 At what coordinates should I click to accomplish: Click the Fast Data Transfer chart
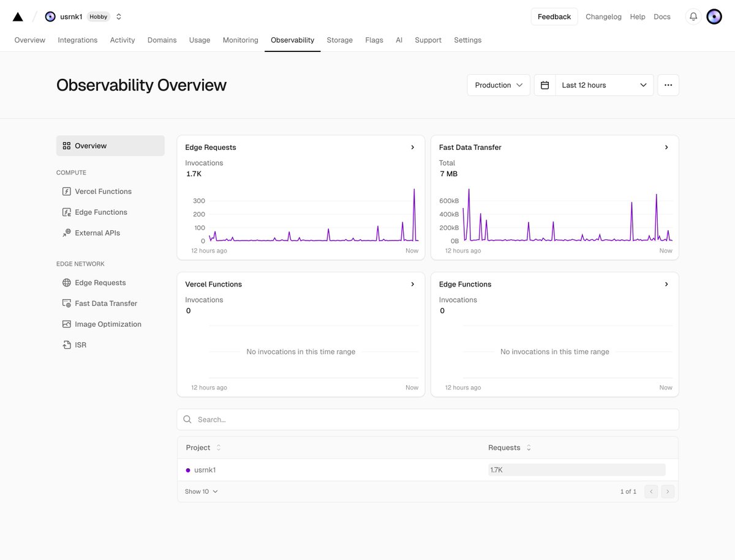pos(567,215)
